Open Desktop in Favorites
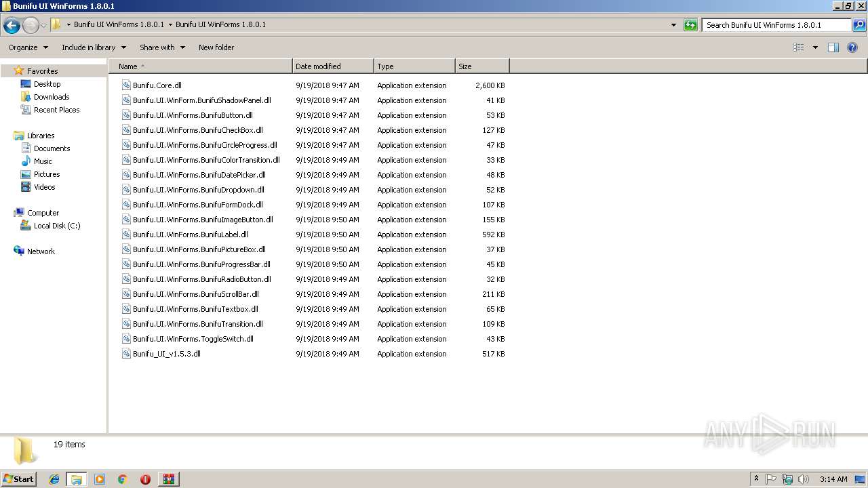This screenshot has height=488, width=868. tap(47, 84)
